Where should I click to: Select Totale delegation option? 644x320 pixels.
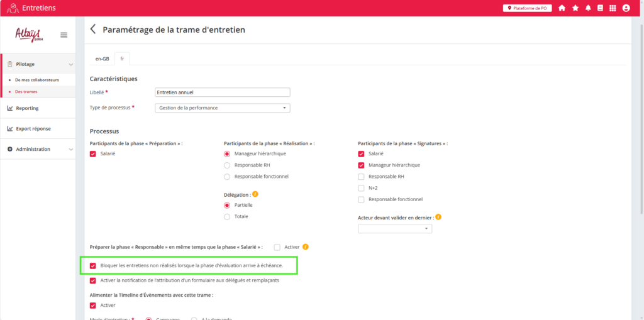227,217
